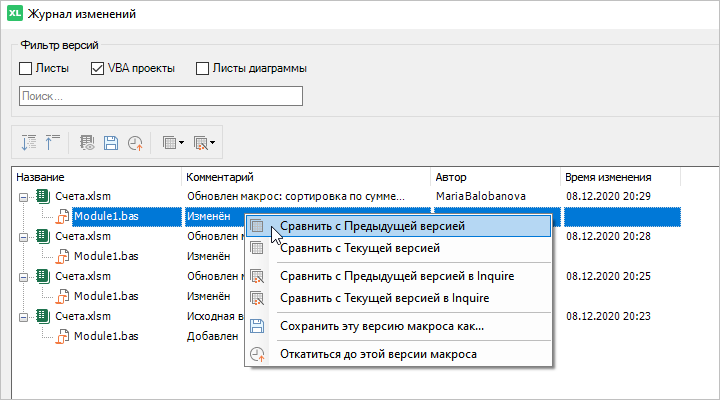Select Module1.bas marked Добавлен

click(x=106, y=336)
